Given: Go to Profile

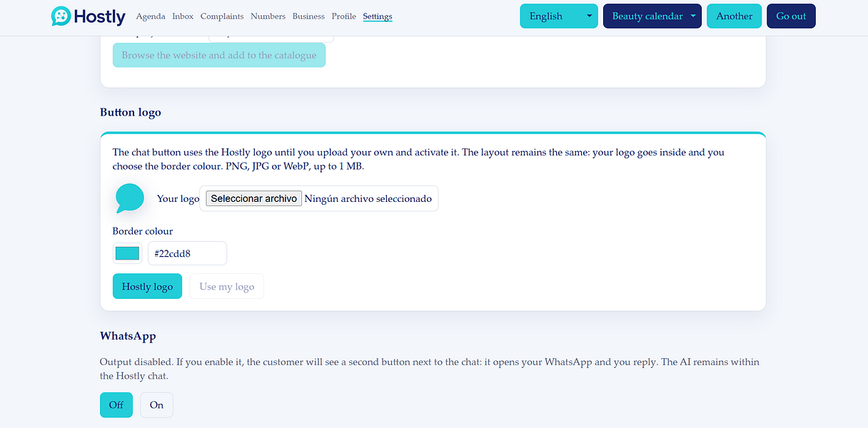Looking at the screenshot, I should tap(344, 16).
